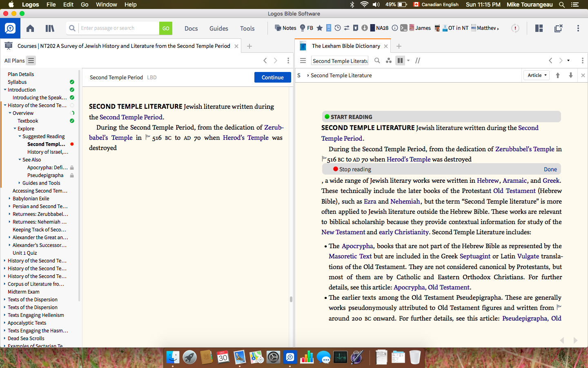Jump to next article with down arrow

(571, 75)
